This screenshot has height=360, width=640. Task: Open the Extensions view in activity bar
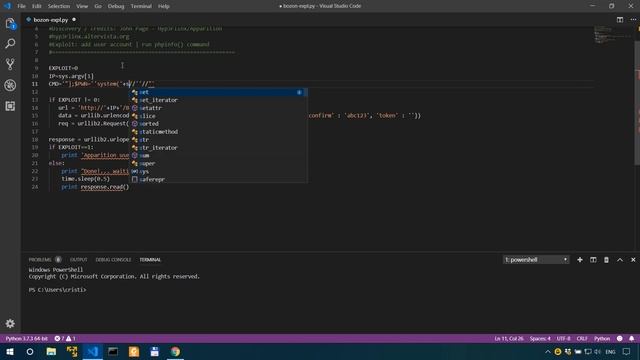click(x=10, y=106)
